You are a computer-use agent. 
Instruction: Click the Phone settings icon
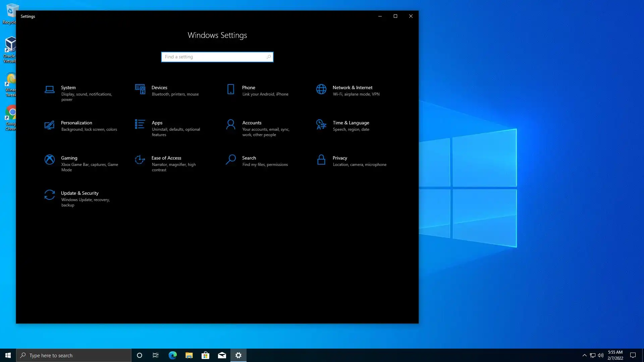tap(231, 89)
